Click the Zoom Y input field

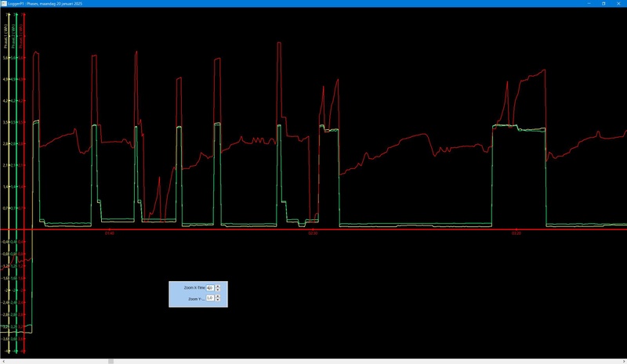click(x=210, y=298)
